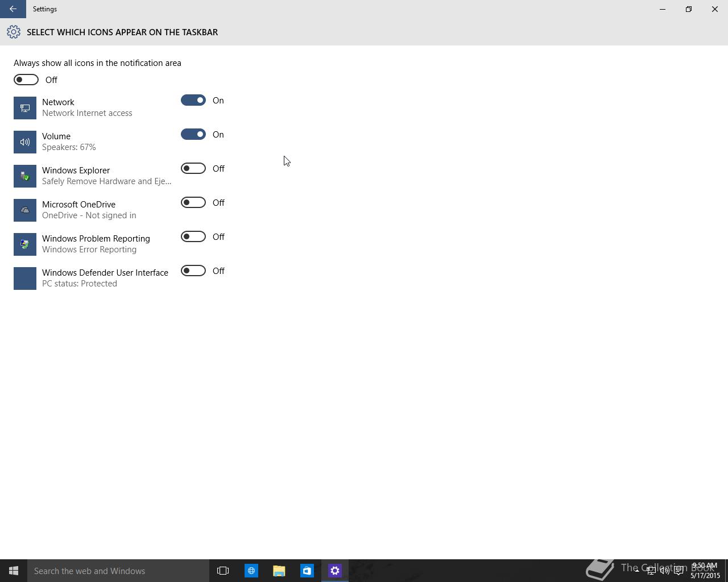Open File Explorer from the taskbar
Viewport: 728px width, 582px height.
279,571
